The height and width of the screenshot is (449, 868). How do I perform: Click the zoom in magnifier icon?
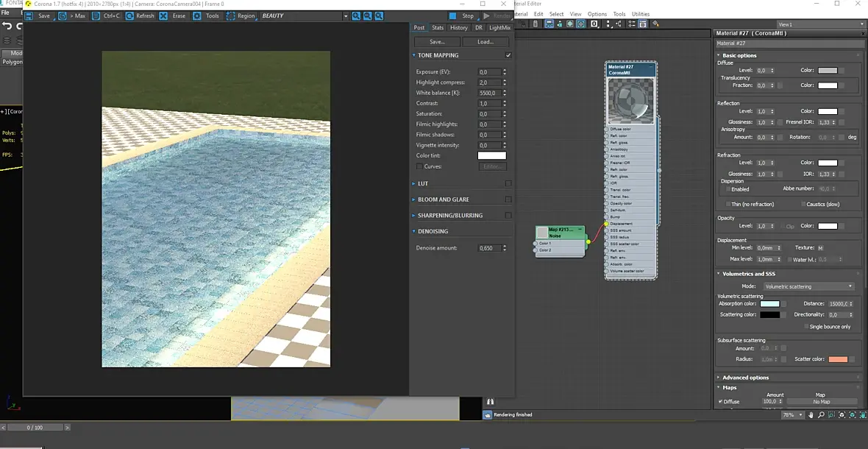pos(356,16)
